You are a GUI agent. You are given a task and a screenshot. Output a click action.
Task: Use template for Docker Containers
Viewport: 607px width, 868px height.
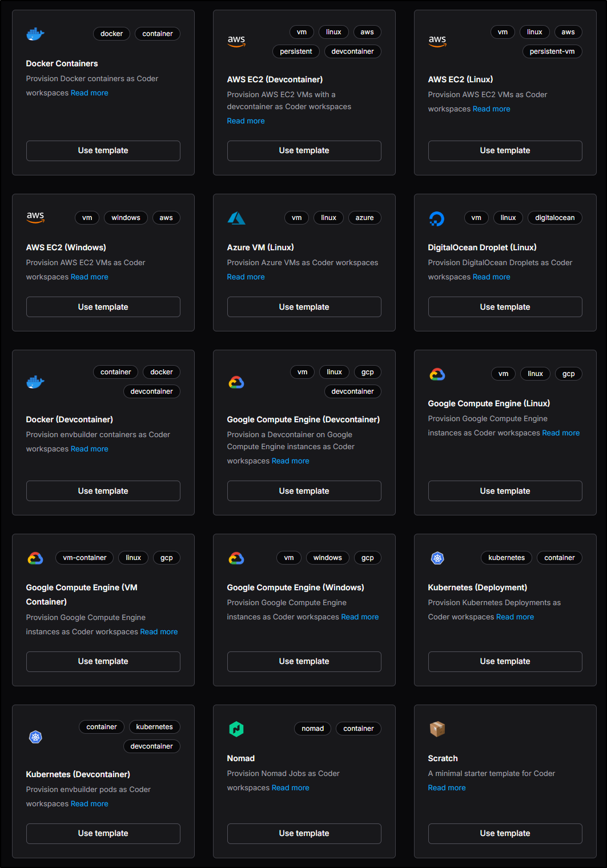pos(103,151)
